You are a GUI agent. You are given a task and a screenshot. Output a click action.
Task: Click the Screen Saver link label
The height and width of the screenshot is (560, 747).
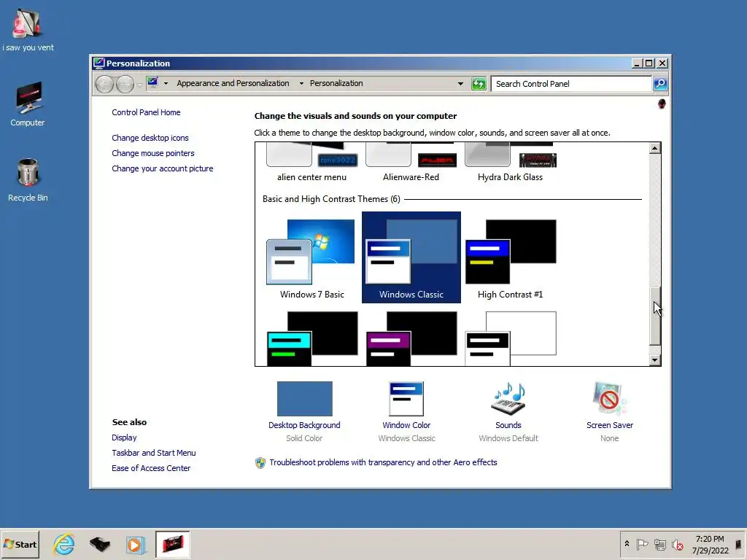point(610,425)
